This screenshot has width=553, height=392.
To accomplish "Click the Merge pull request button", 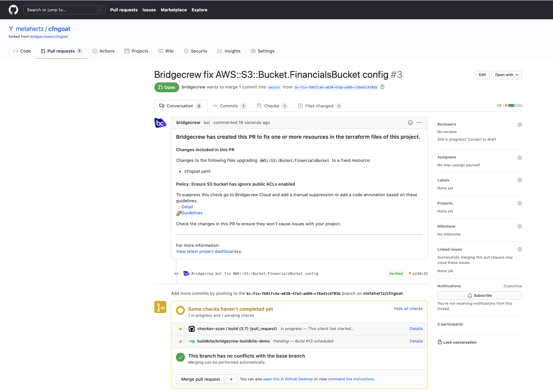I will [x=200, y=379].
